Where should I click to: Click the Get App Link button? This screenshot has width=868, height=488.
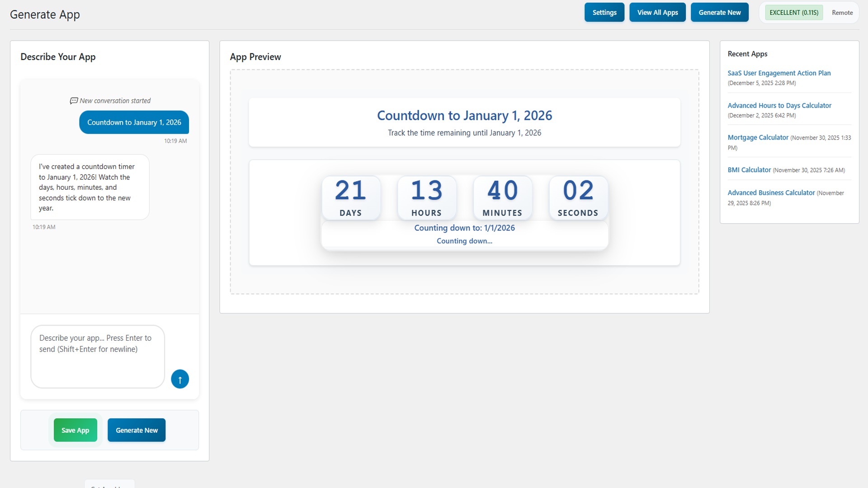109,486
